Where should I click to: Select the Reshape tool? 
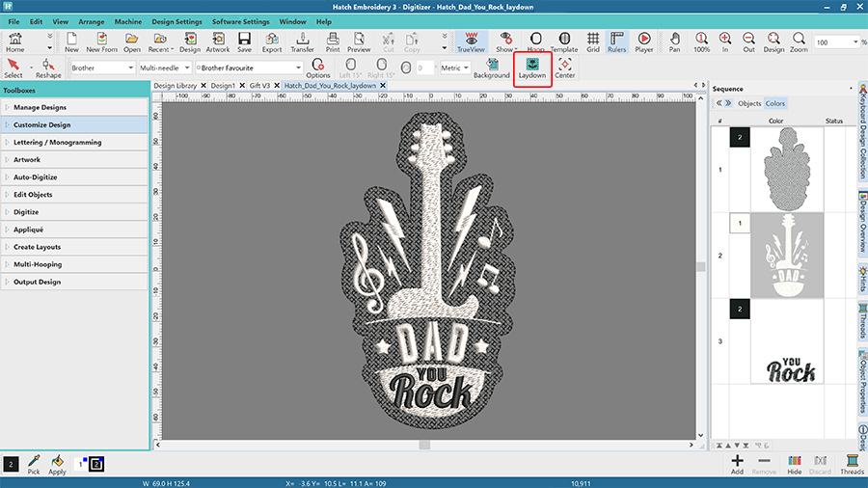[48, 68]
